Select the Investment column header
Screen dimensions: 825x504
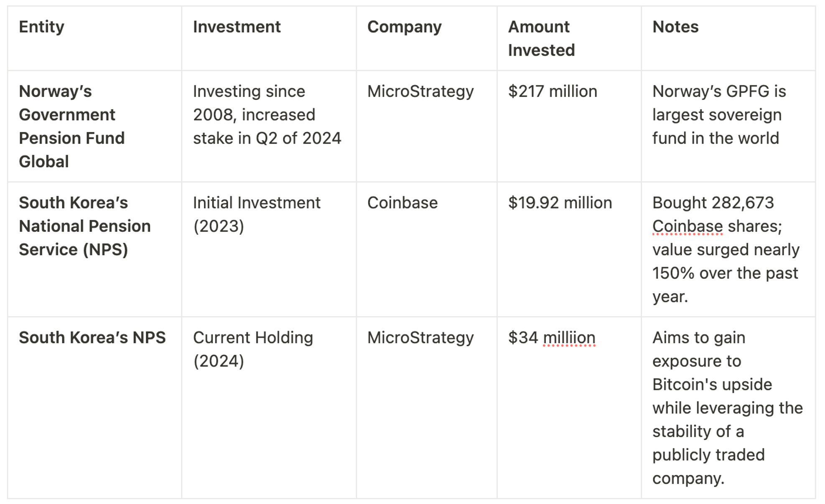269,38
